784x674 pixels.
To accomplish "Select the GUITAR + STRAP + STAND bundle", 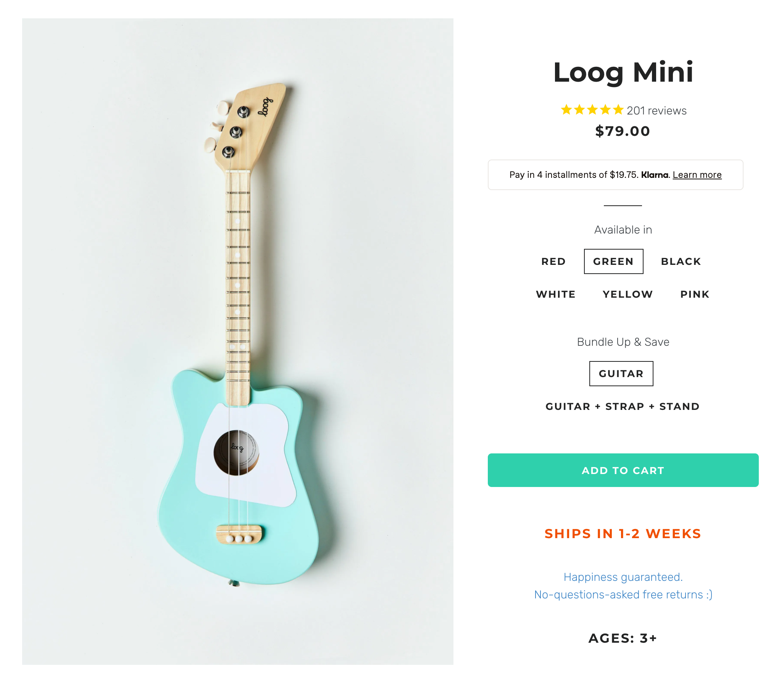I will pos(623,406).
